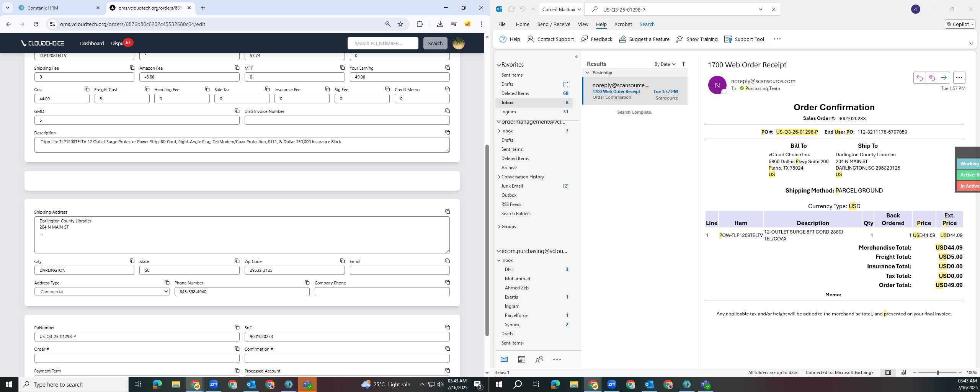Click the Search PO_NUMBER input box
This screenshot has width=980, height=392.
pyautogui.click(x=383, y=43)
